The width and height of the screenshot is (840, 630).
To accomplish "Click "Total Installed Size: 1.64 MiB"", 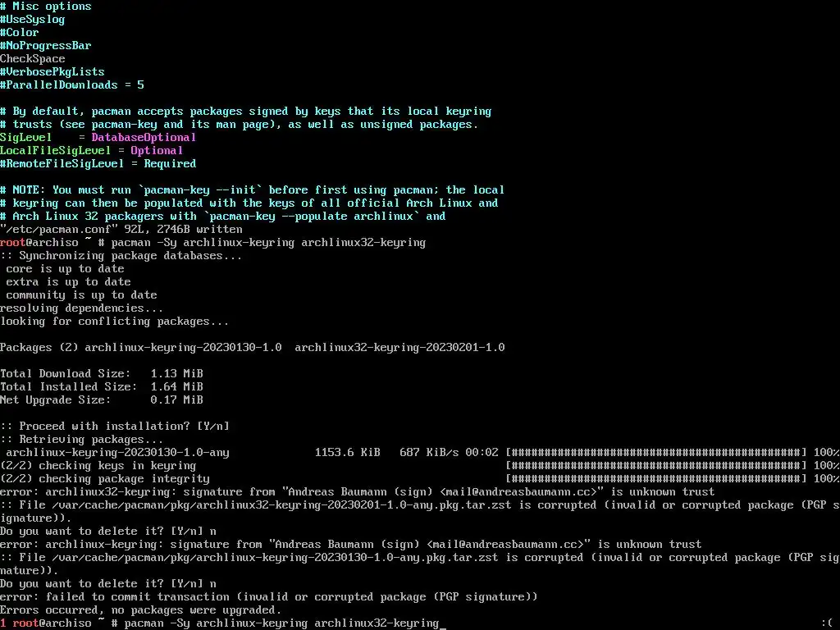I will (101, 387).
